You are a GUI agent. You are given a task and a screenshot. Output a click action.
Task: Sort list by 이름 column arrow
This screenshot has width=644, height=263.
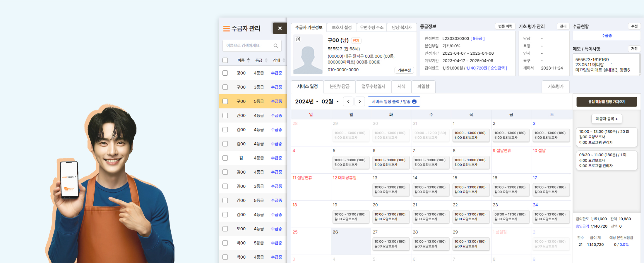[x=248, y=60]
